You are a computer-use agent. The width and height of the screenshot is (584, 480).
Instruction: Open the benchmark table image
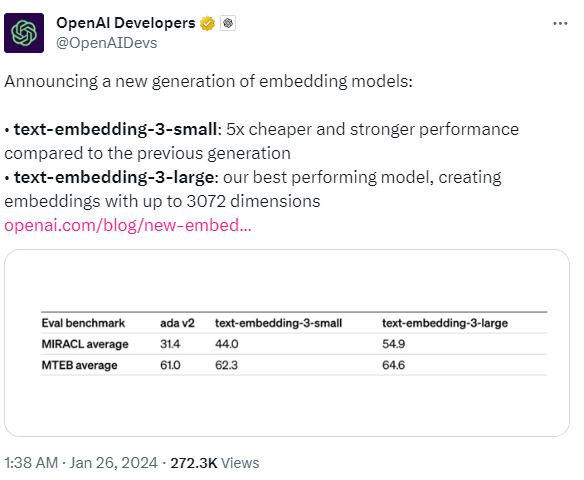(x=286, y=343)
